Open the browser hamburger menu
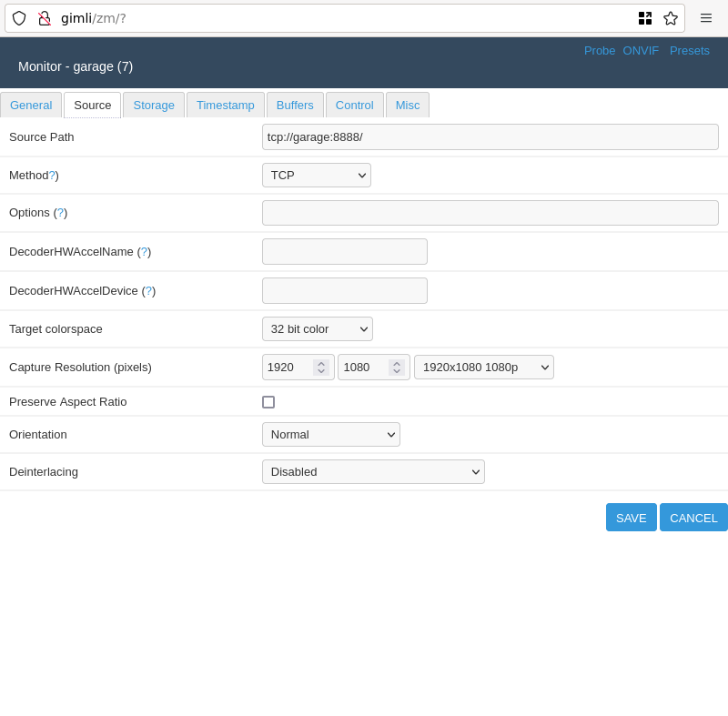 (706, 18)
